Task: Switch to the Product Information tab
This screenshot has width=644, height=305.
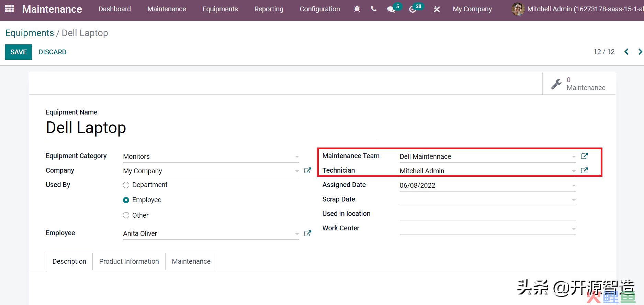Action: (129, 261)
